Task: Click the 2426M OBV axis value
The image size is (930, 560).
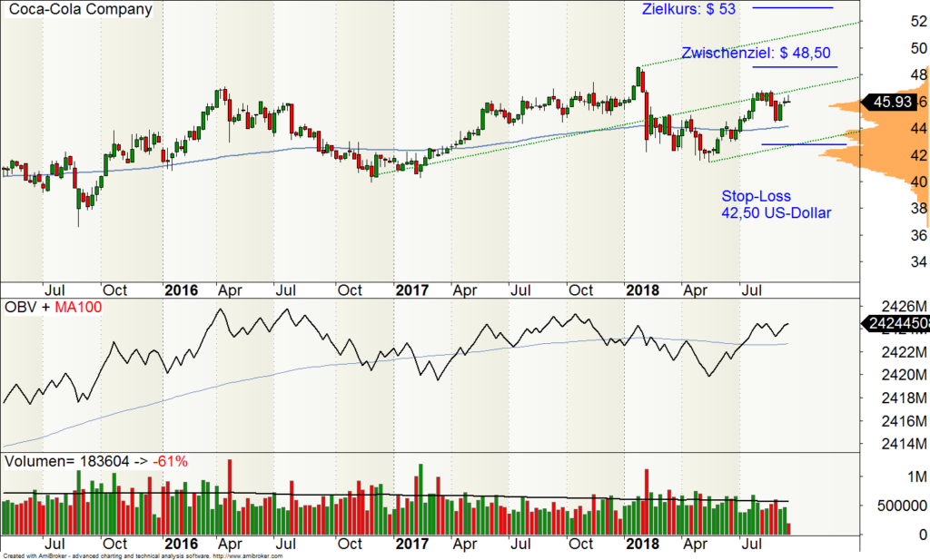Action: point(904,307)
